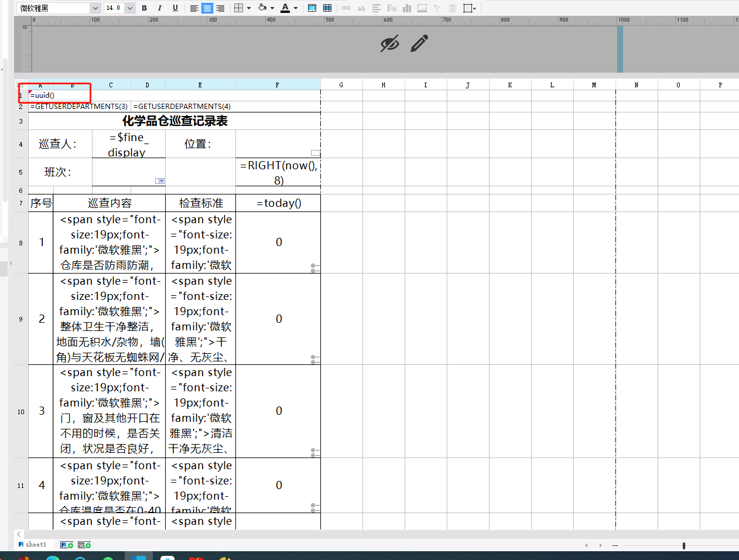The width and height of the screenshot is (739, 560).
Task: Open the font family dropdown
Action: (x=95, y=8)
